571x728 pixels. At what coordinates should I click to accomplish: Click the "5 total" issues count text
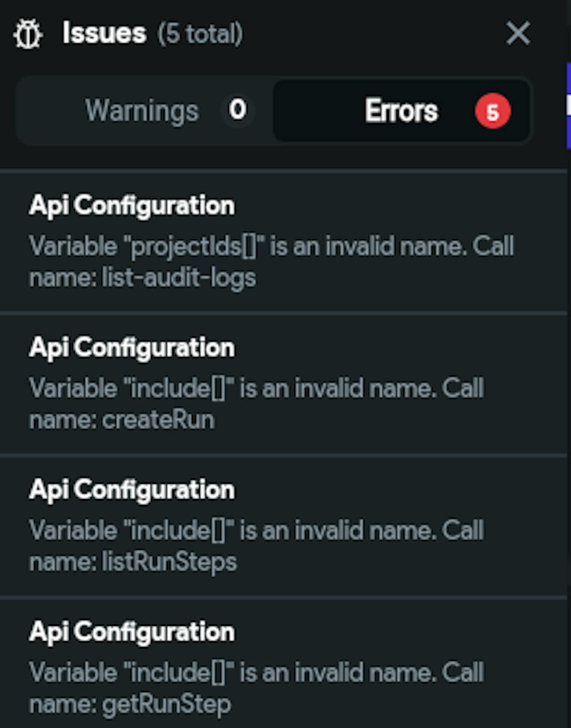pyautogui.click(x=200, y=34)
